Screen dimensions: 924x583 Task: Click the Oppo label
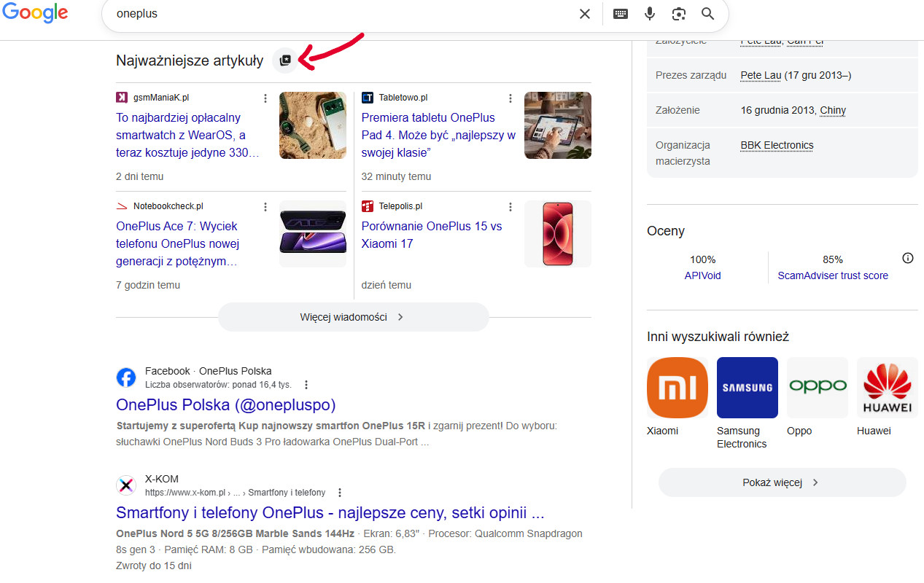(799, 431)
